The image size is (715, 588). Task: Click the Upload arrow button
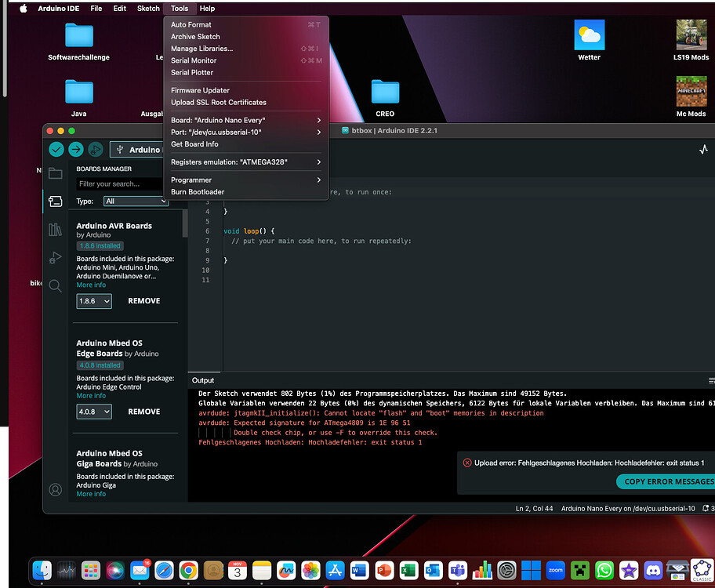[x=76, y=149]
